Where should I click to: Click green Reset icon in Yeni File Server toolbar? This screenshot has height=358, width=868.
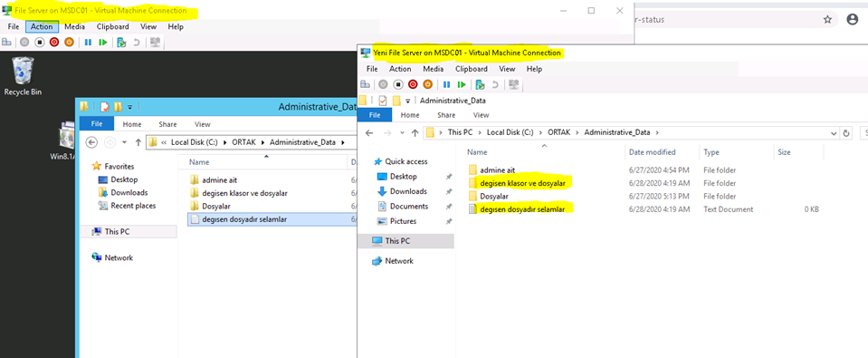(461, 85)
